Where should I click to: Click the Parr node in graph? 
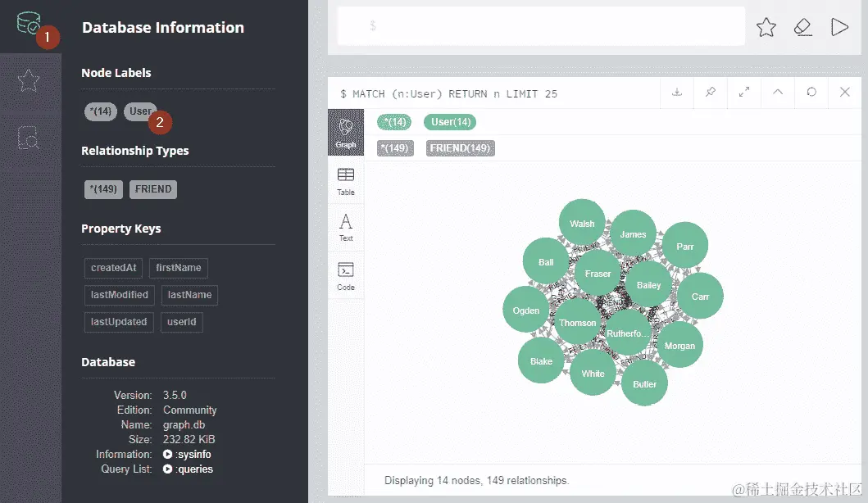click(x=684, y=246)
